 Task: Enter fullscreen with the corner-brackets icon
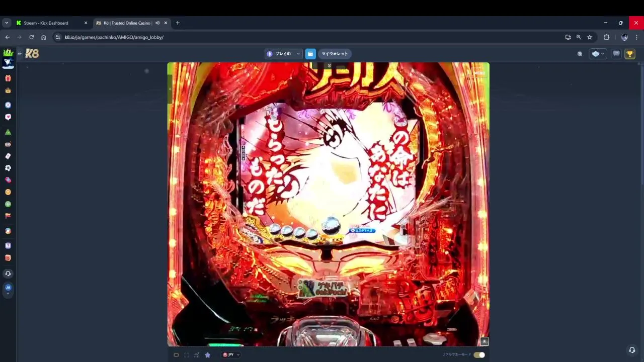point(187,355)
